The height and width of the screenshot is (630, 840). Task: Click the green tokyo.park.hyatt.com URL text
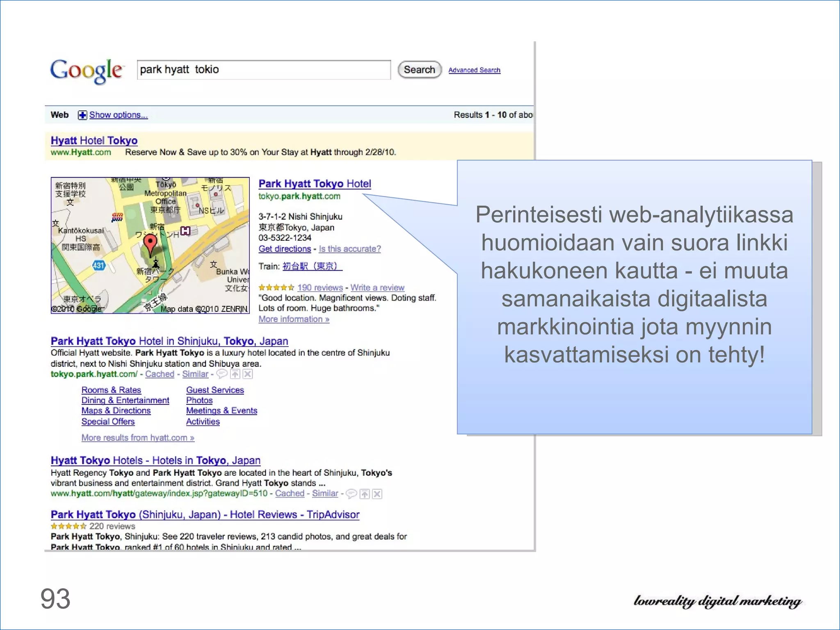pyautogui.click(x=299, y=196)
